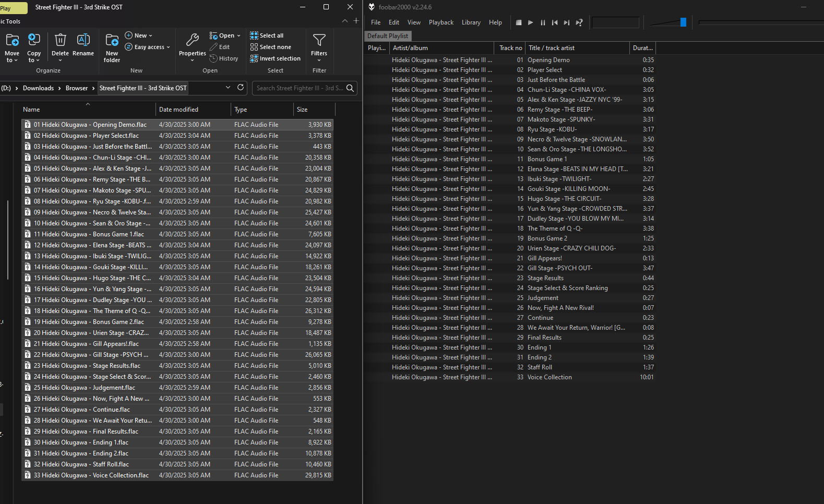This screenshot has width=824, height=504.
Task: Sort playlist by Track no column
Action: point(510,48)
